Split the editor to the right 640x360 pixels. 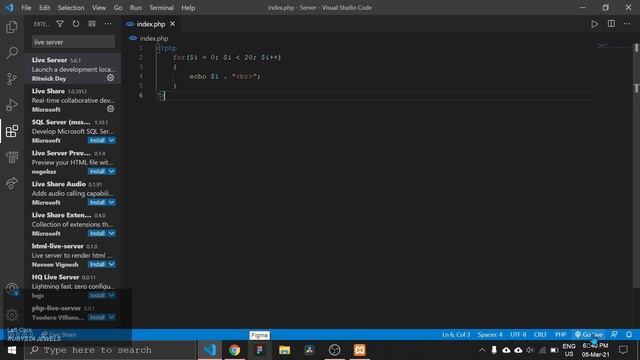tap(611, 24)
